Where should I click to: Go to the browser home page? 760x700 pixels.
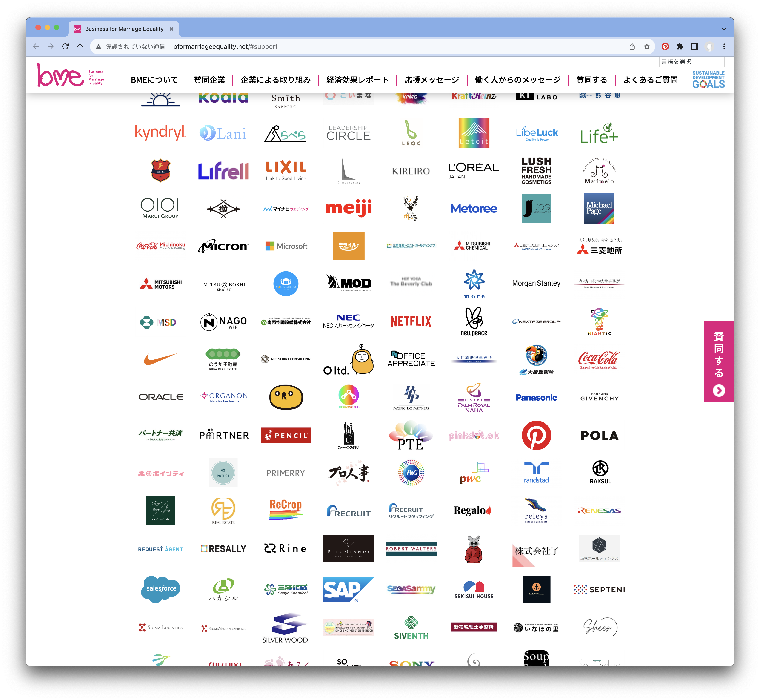click(80, 47)
